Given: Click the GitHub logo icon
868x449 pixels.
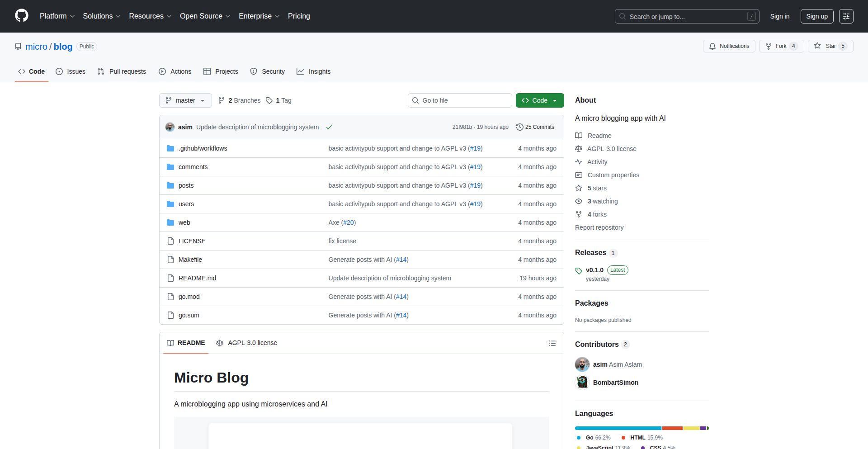Looking at the screenshot, I should coord(22,16).
